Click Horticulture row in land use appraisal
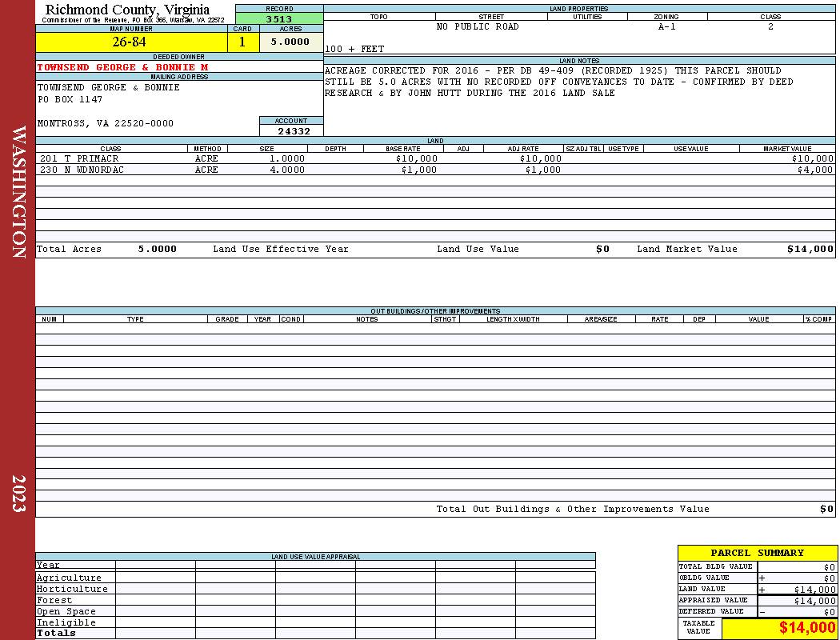Screen dimensions: 840x640 point(315,589)
